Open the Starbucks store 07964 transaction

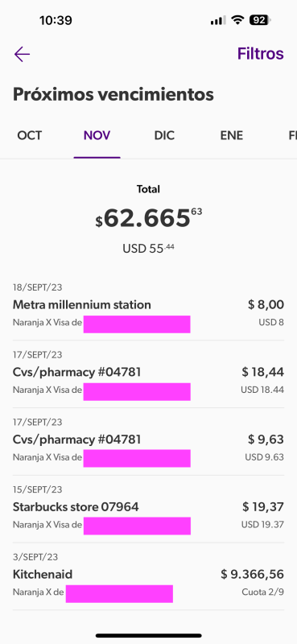[148, 509]
